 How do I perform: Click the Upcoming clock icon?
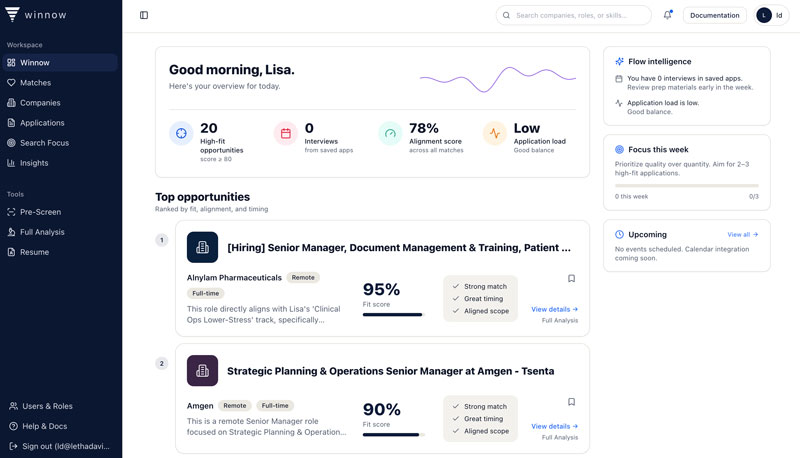click(619, 235)
